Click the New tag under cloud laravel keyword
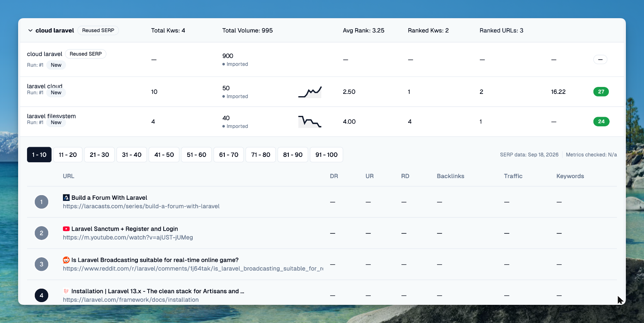This screenshot has height=323, width=644. (x=56, y=65)
